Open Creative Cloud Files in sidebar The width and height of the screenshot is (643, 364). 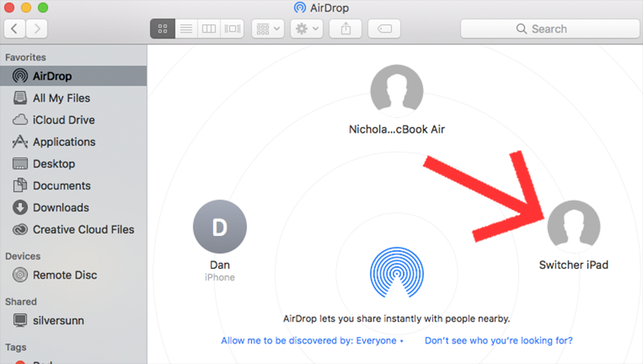click(x=83, y=230)
